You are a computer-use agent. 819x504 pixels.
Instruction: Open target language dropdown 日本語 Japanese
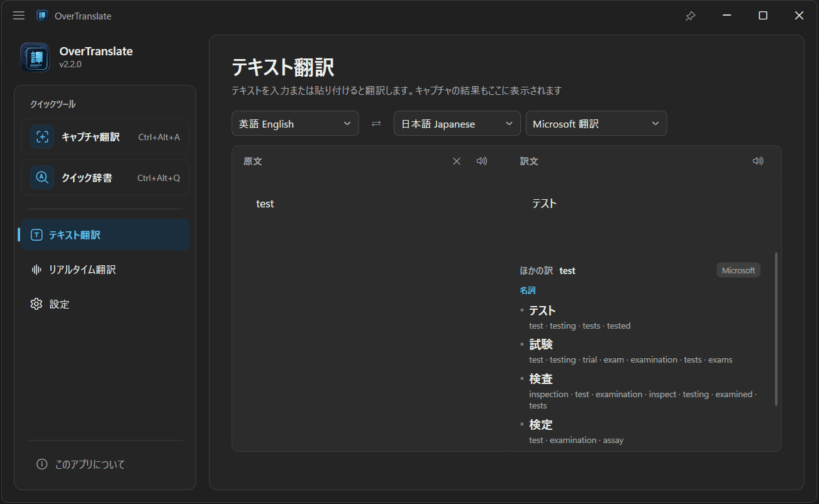[x=457, y=123]
